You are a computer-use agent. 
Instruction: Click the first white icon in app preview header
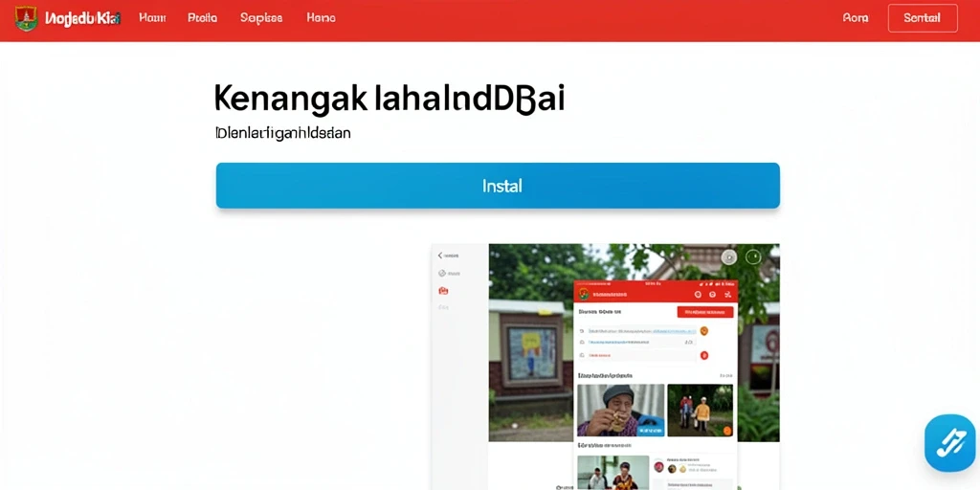pyautogui.click(x=698, y=294)
